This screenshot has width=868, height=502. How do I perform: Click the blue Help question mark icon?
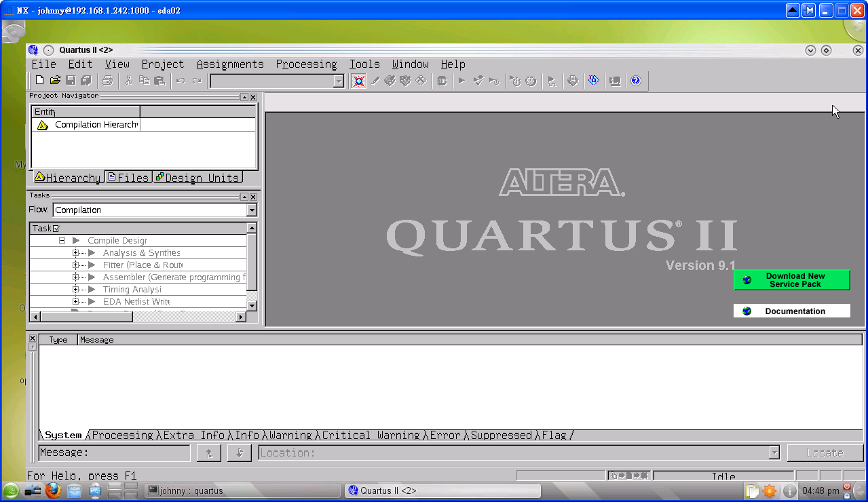635,81
